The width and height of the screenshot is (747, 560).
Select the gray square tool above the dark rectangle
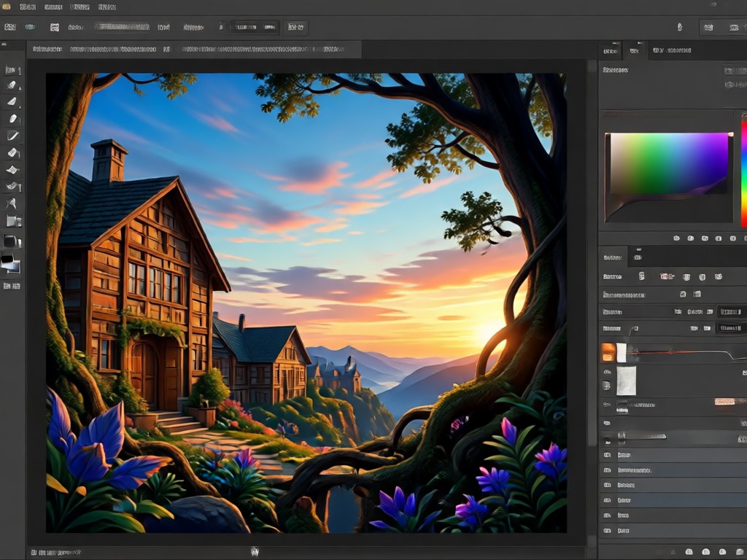[x=13, y=221]
